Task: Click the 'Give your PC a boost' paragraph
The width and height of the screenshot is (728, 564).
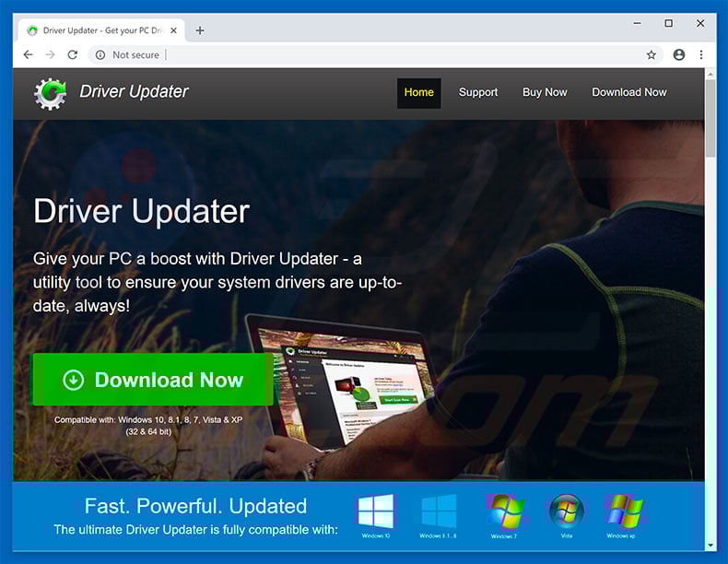Action: tap(217, 282)
